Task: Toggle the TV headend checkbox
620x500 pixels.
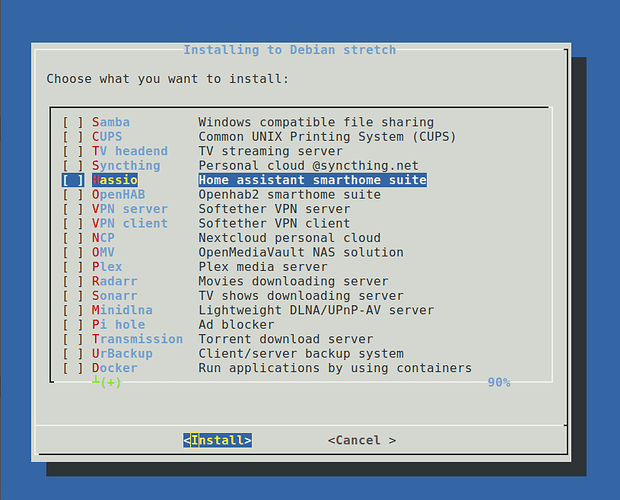Action: (x=73, y=151)
